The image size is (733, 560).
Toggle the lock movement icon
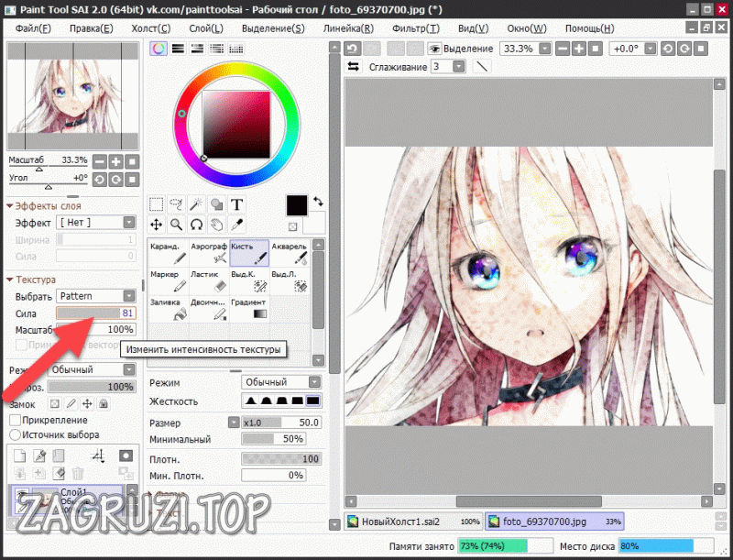(87, 403)
